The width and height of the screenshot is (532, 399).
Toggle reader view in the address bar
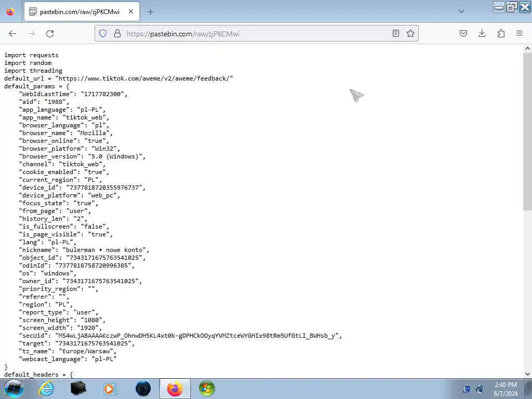(395, 33)
